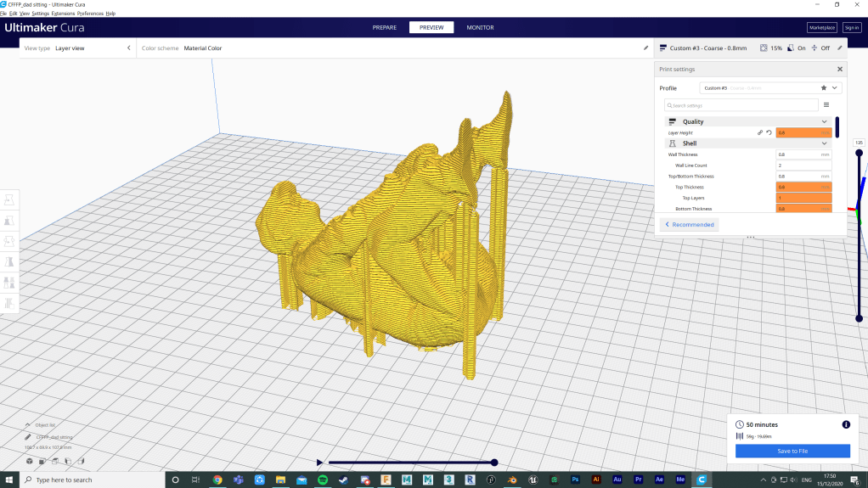Image resolution: width=868 pixels, height=488 pixels.
Task: Collapse the Shell settings section
Action: pos(824,143)
